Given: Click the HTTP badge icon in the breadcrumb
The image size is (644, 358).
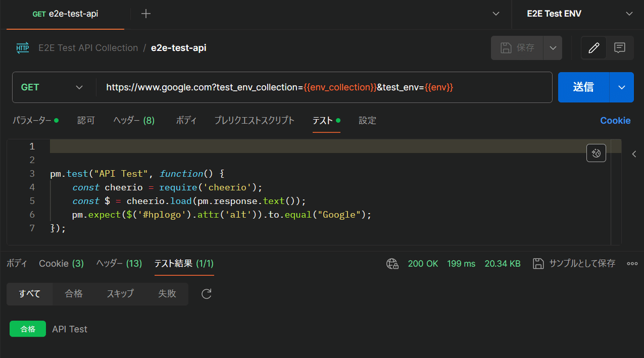Looking at the screenshot, I should pyautogui.click(x=22, y=47).
